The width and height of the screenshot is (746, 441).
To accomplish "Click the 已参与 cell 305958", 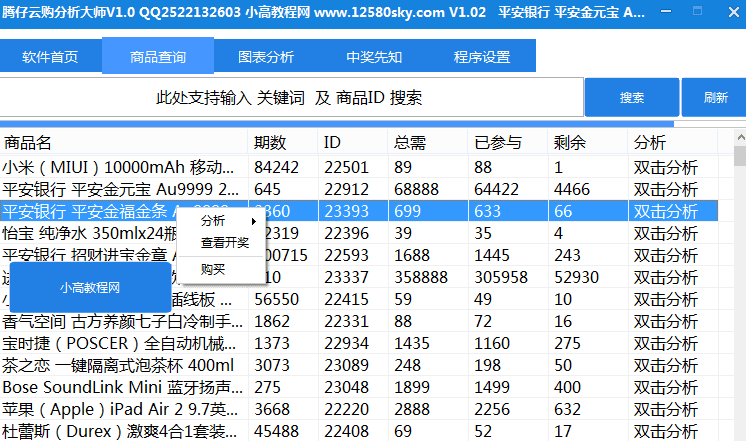I will coord(501,277).
